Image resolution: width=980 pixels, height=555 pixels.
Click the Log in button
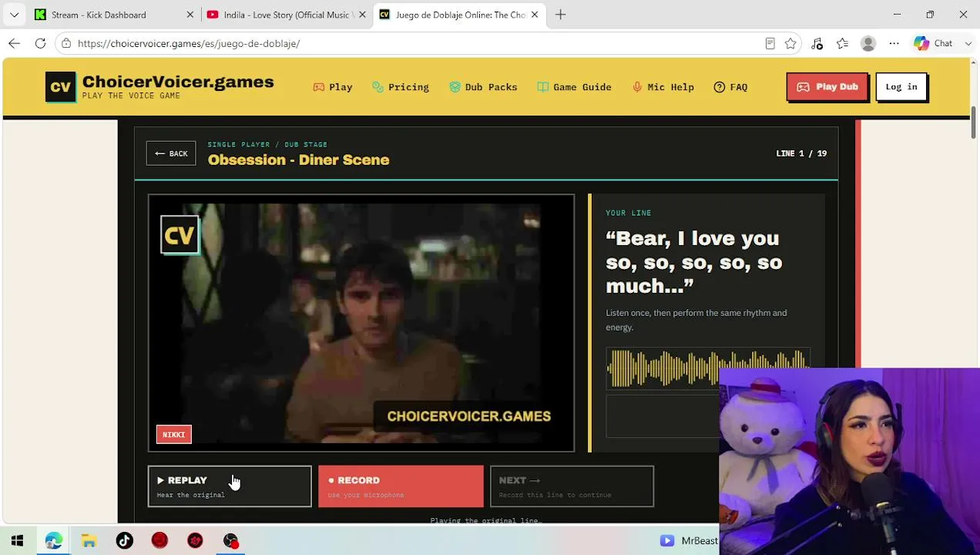pyautogui.click(x=901, y=87)
